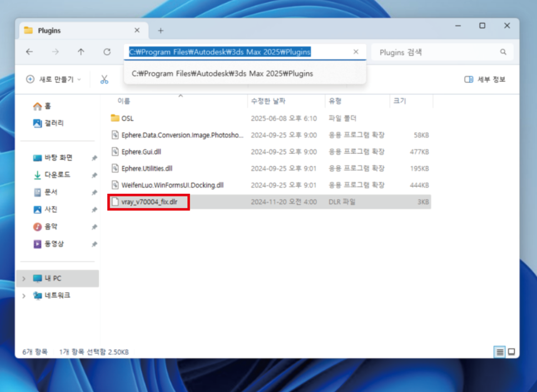This screenshot has height=392, width=537.
Task: Expand the 네트워크 tree node
Action: click(24, 296)
